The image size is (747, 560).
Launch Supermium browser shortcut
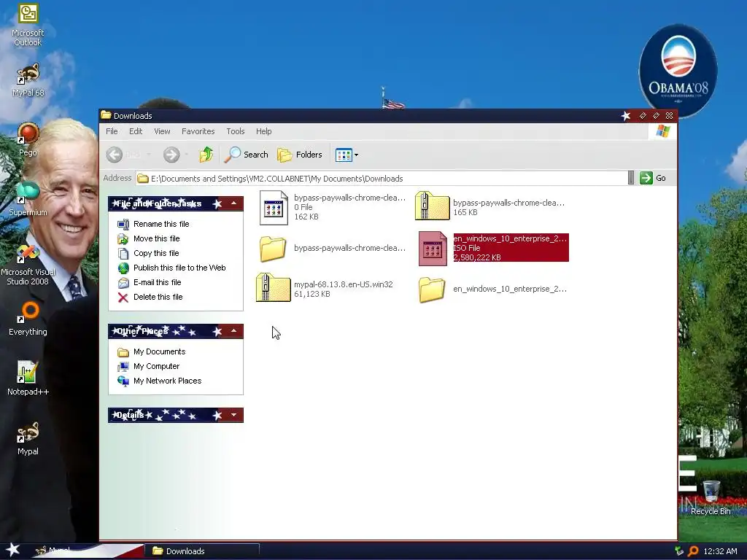pyautogui.click(x=28, y=199)
